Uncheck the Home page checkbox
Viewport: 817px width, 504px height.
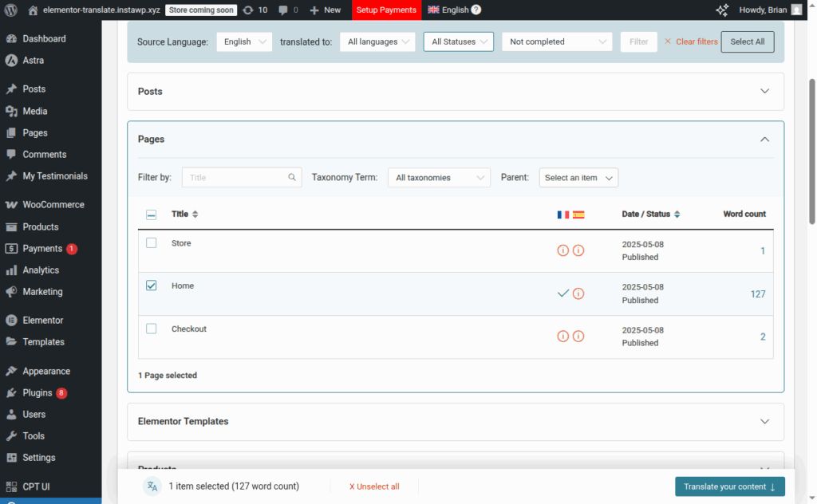(151, 285)
